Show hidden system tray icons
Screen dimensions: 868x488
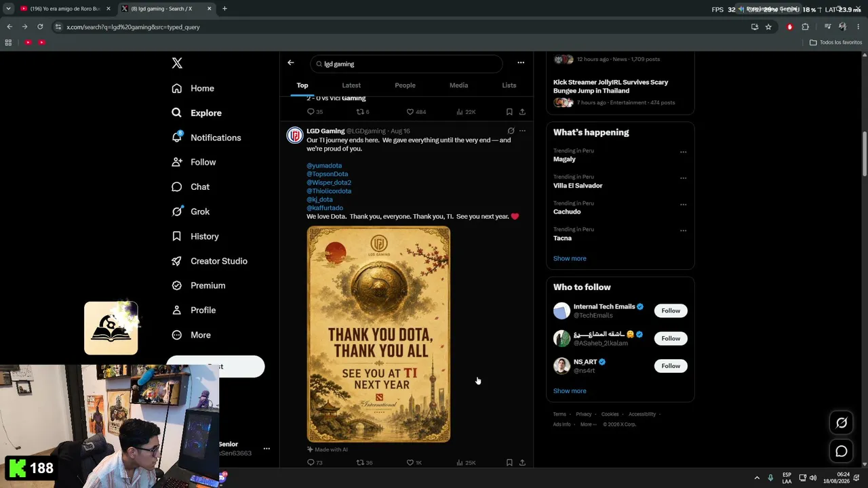coord(757,478)
